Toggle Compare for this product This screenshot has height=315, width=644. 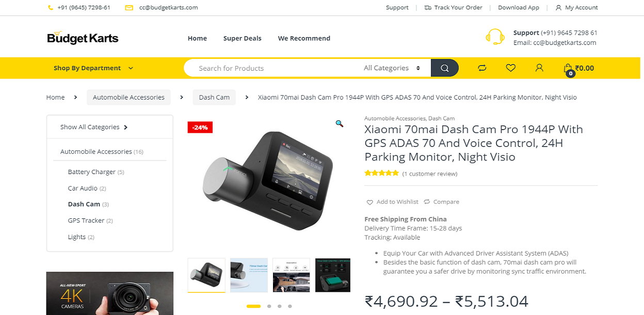(441, 202)
